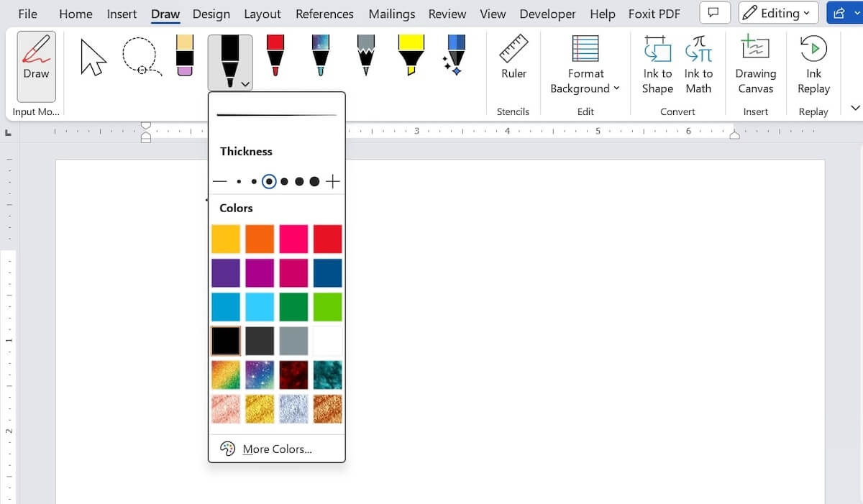Screen dimensions: 863x504
Task: Choose the smallest thickness dot
Action: (x=239, y=182)
